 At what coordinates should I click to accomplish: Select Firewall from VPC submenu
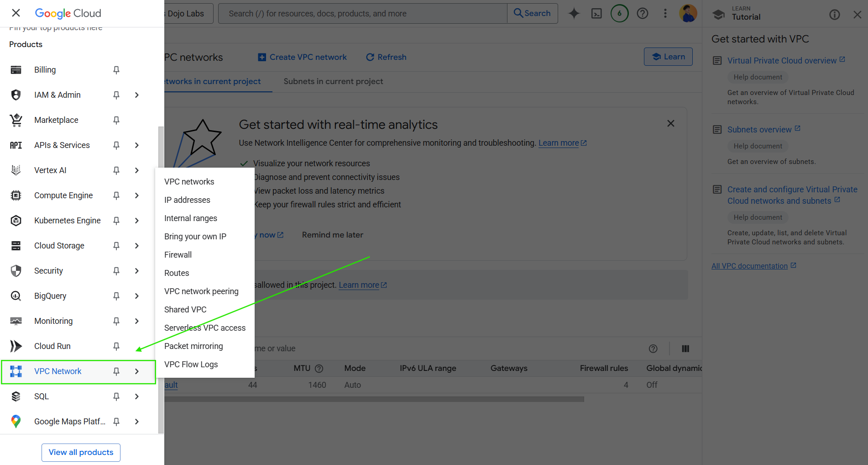178,255
